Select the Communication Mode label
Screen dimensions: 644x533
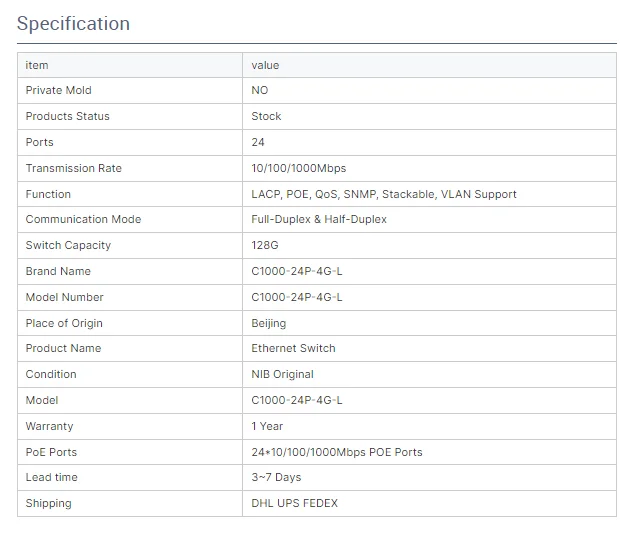[x=83, y=219]
